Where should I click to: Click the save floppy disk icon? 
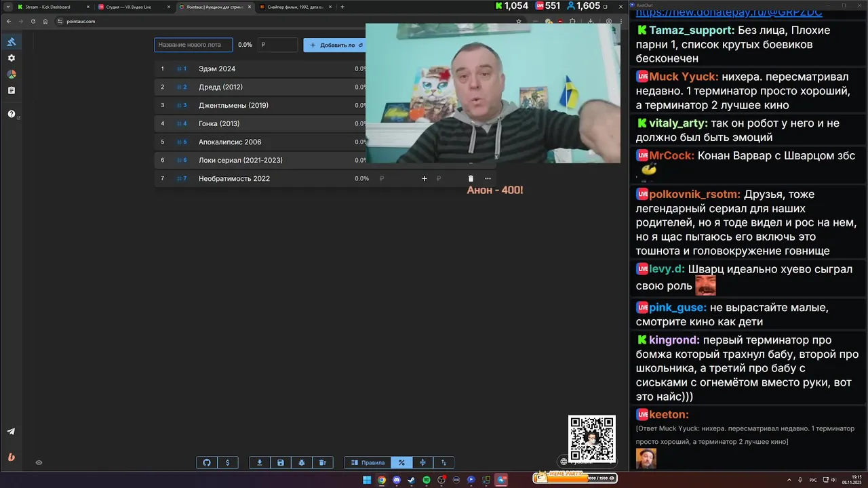(x=280, y=463)
